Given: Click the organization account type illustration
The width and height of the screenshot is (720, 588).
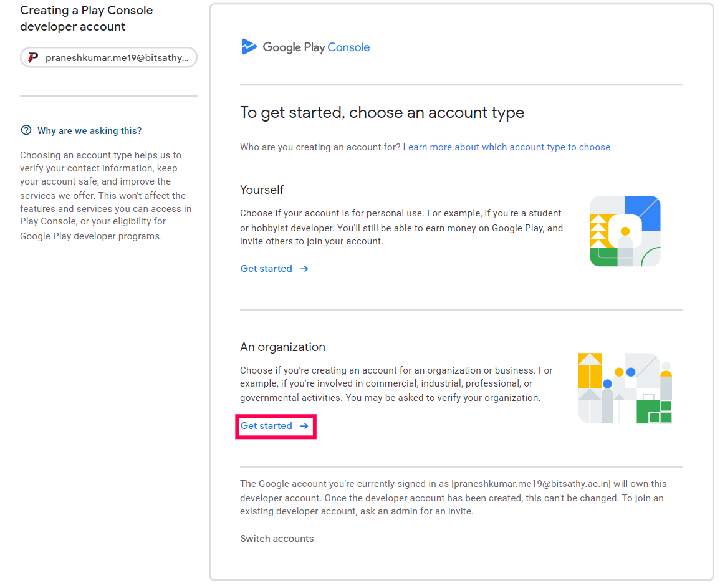Looking at the screenshot, I should pyautogui.click(x=625, y=388).
